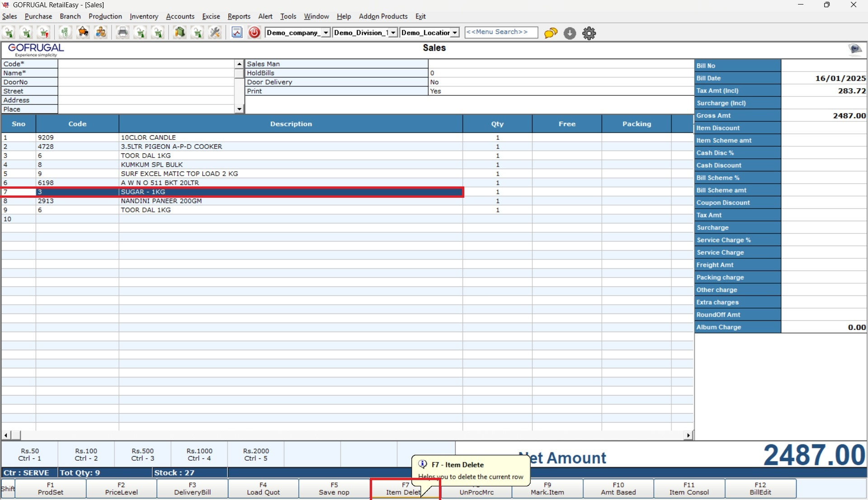Expand the Demo_Division dropdown

click(393, 33)
